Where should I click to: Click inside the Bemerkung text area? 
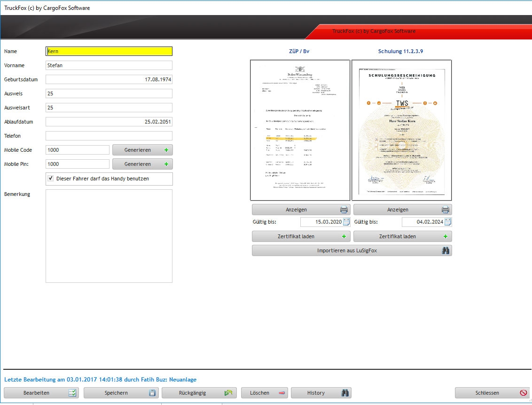click(x=109, y=236)
